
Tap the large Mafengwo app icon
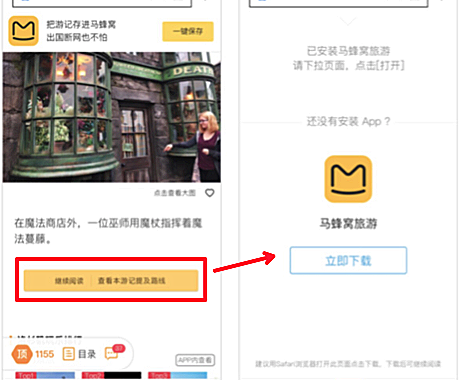(x=348, y=179)
